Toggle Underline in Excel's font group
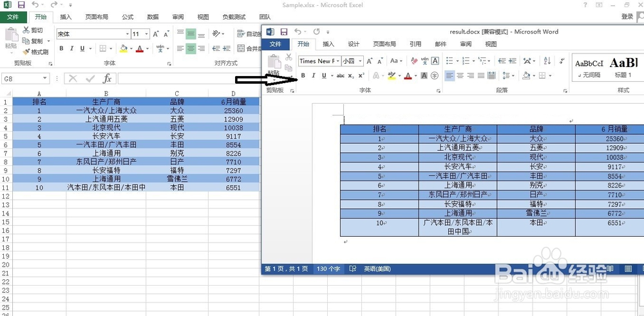644x316 pixels. pyautogui.click(x=82, y=48)
